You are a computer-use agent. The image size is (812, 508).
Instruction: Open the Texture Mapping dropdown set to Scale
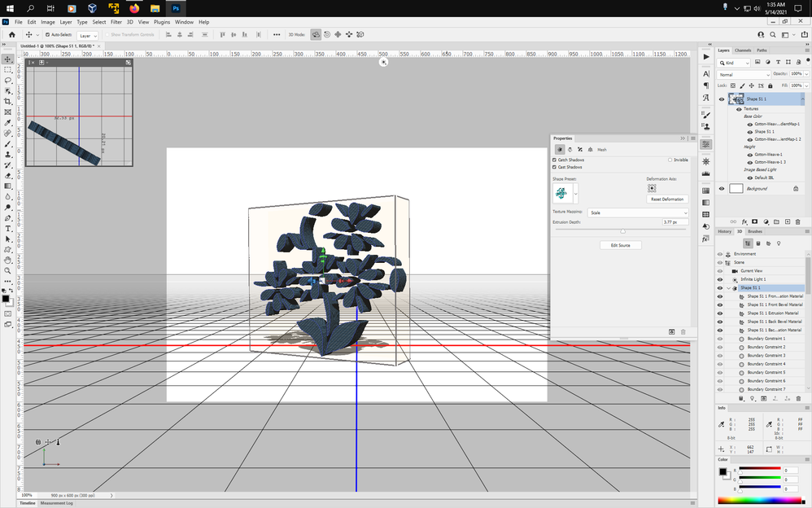(x=637, y=212)
